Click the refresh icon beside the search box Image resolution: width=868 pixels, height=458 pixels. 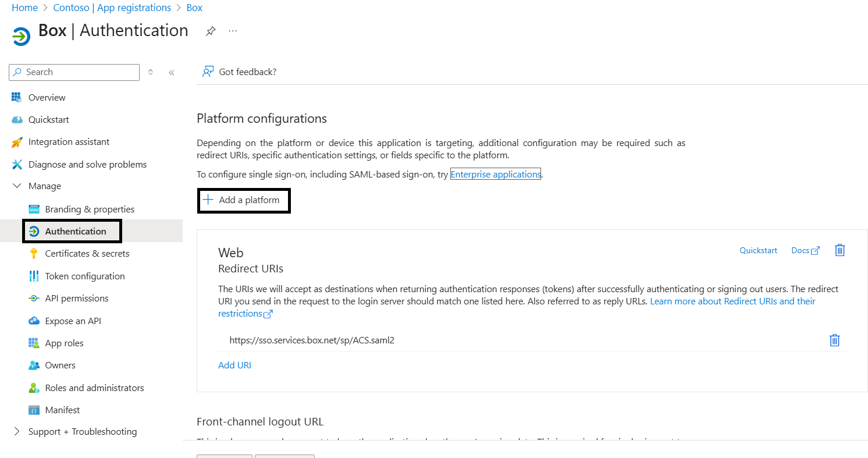click(x=150, y=72)
